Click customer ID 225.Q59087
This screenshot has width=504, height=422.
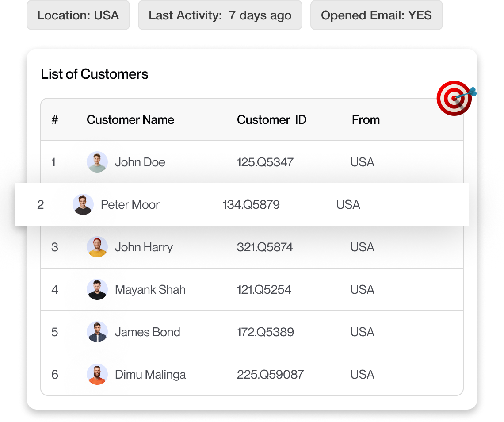(270, 375)
